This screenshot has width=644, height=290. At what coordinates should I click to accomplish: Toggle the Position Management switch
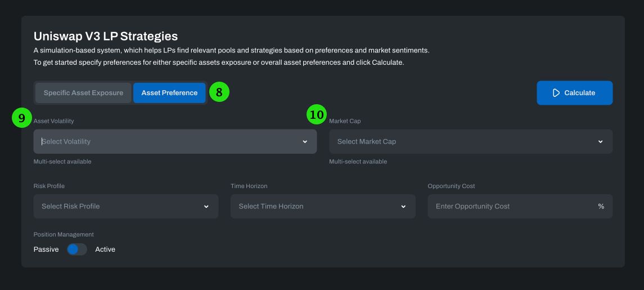click(x=77, y=249)
